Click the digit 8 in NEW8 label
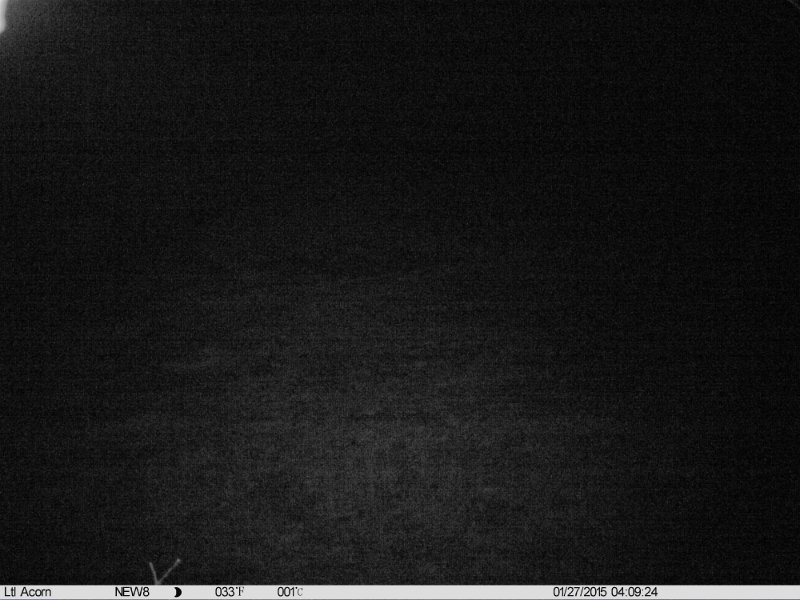800x600 pixels. pyautogui.click(x=145, y=592)
